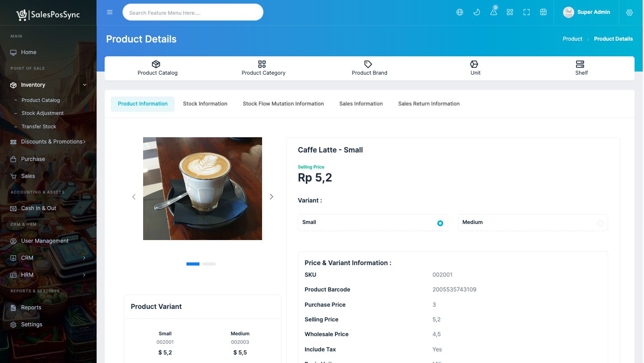Switch to Sales Information tab
The width and height of the screenshot is (644, 363).
coord(361,104)
